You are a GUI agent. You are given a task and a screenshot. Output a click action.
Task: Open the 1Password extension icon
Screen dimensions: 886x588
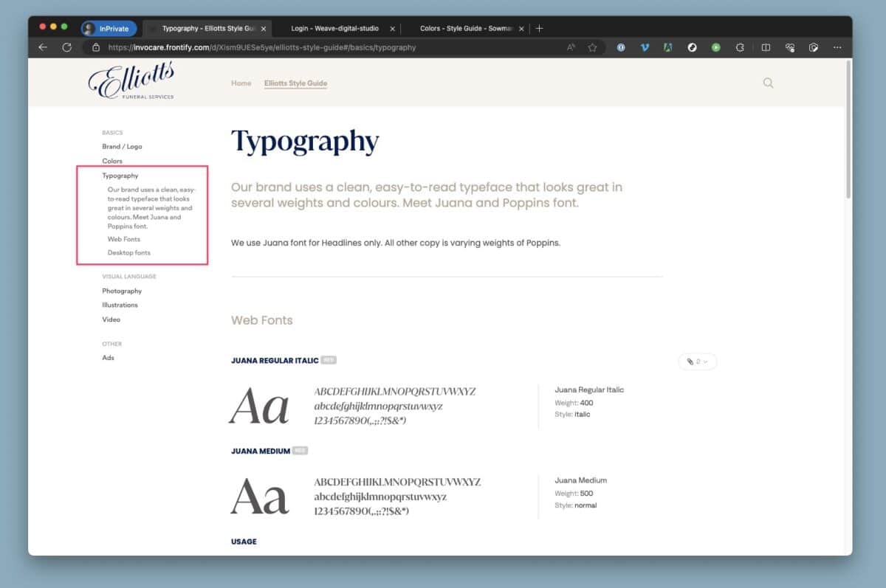(621, 47)
